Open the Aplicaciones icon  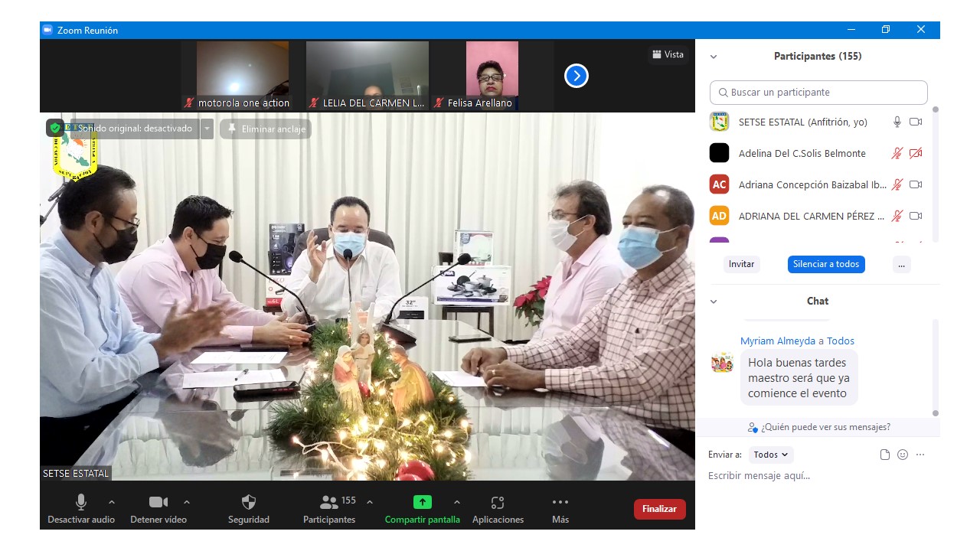click(x=498, y=503)
